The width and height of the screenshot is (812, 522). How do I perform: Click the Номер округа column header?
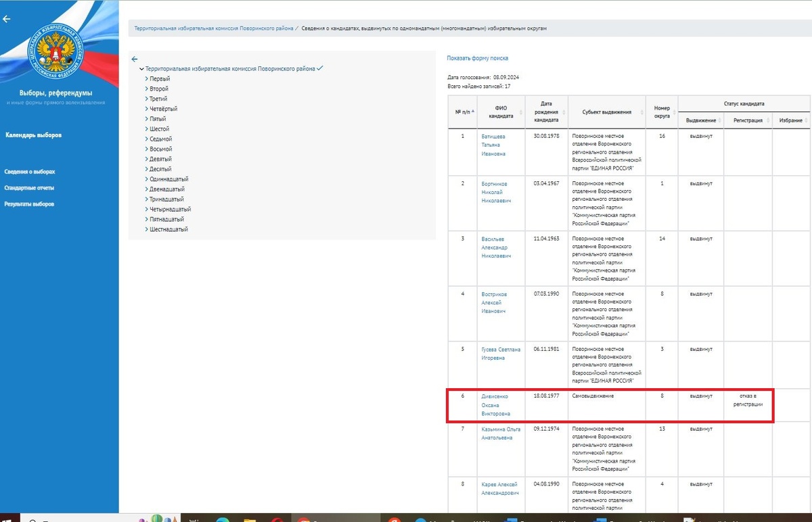(662, 112)
